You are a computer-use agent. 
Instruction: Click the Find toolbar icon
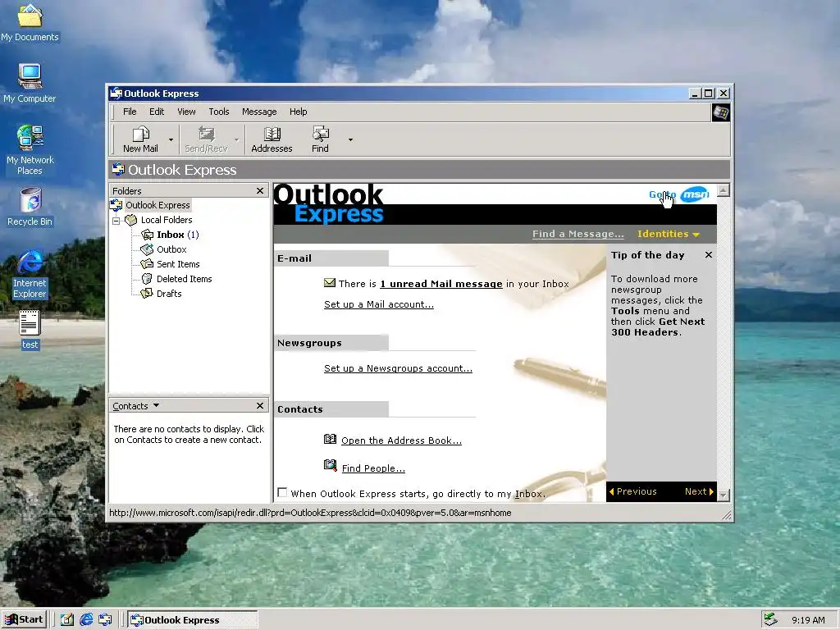pyautogui.click(x=321, y=139)
